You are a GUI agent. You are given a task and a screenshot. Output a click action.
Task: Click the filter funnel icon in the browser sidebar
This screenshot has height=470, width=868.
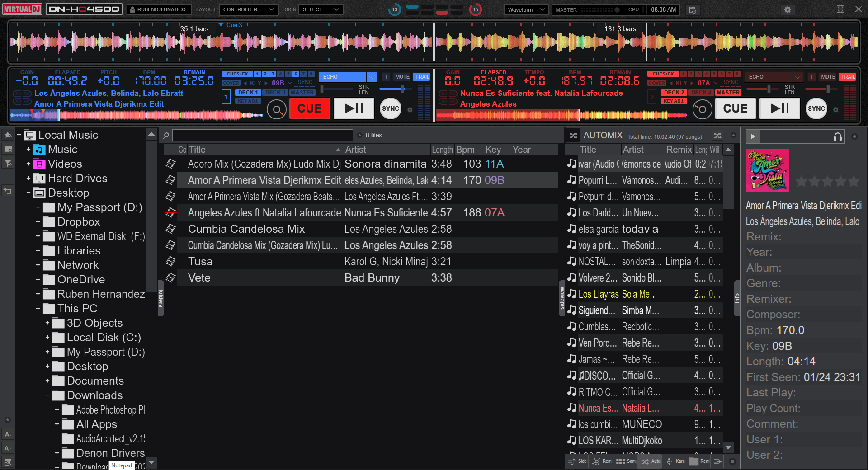coord(8,164)
